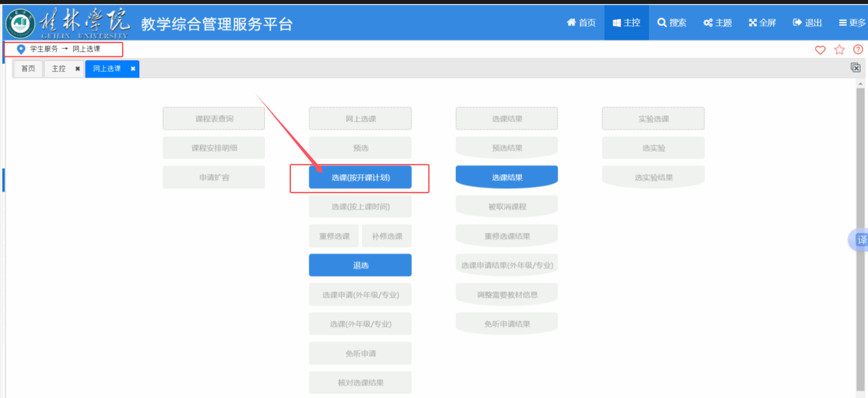The height and width of the screenshot is (398, 868).
Task: Close the 主控 tab
Action: 77,69
